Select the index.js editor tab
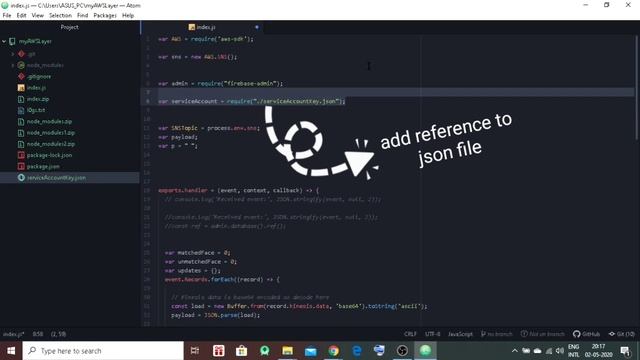The width and height of the screenshot is (640, 360). tap(202, 27)
